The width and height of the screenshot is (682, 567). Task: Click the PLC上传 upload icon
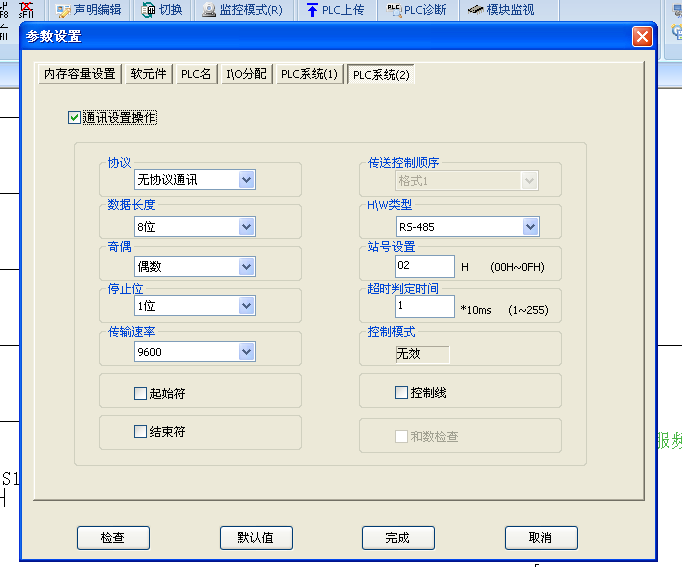[313, 11]
